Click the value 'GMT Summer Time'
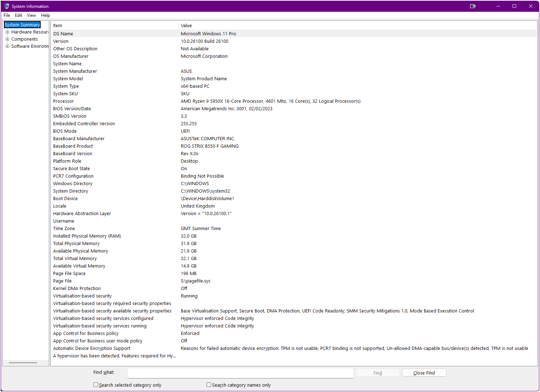Viewport: 540px width, 392px height. [x=201, y=228]
